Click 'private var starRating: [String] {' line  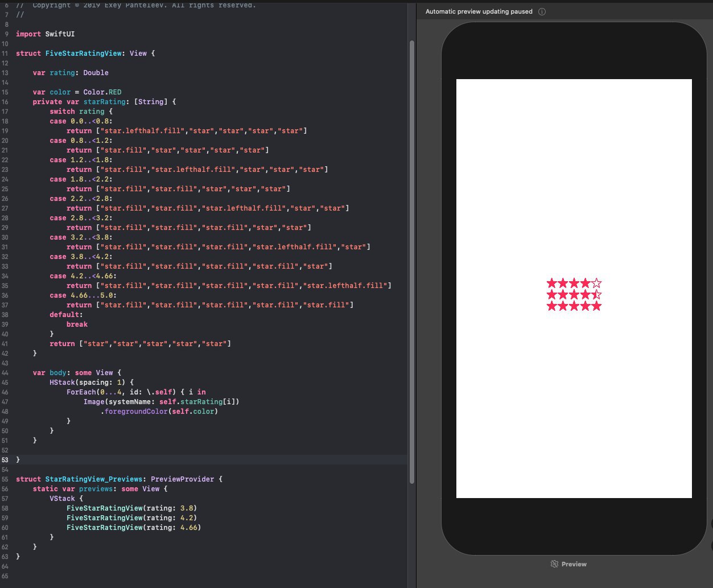click(x=104, y=102)
